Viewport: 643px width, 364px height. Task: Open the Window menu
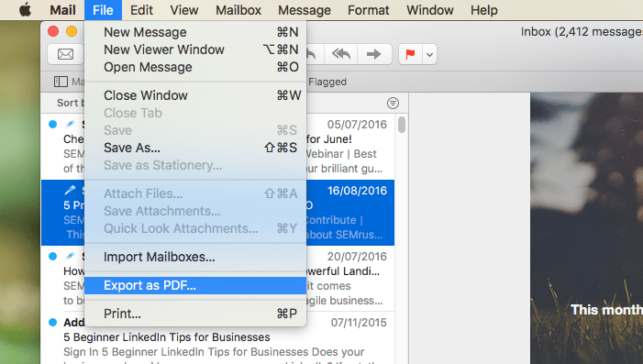tap(430, 10)
